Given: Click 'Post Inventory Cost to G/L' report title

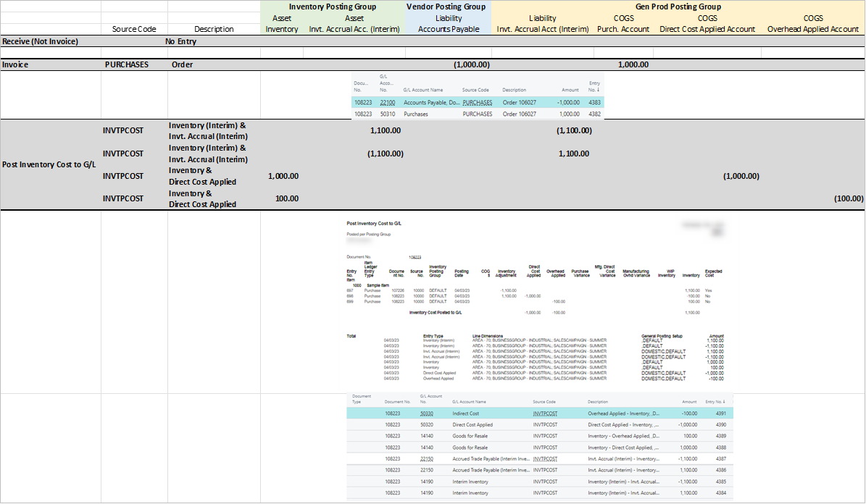Looking at the screenshot, I should 374,224.
